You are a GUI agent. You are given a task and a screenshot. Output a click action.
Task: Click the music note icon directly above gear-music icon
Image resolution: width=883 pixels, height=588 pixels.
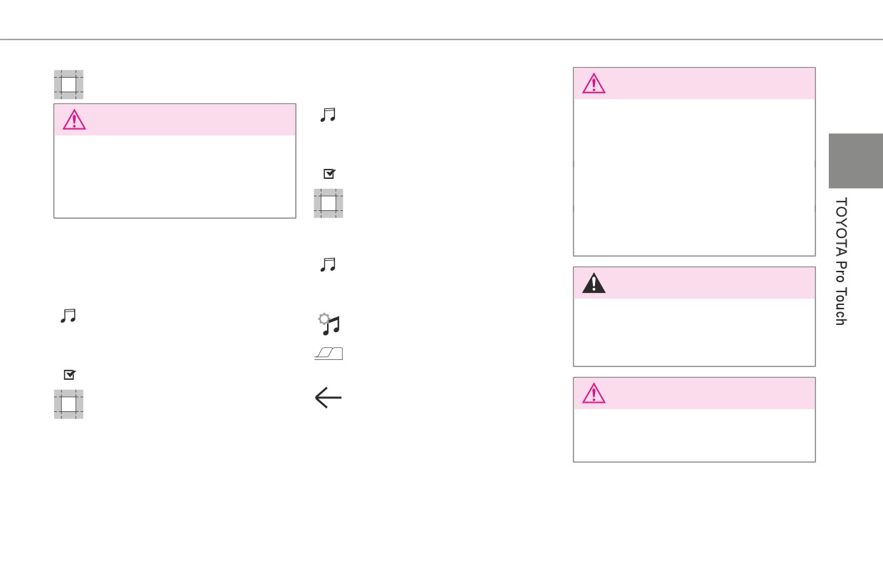pos(328,265)
